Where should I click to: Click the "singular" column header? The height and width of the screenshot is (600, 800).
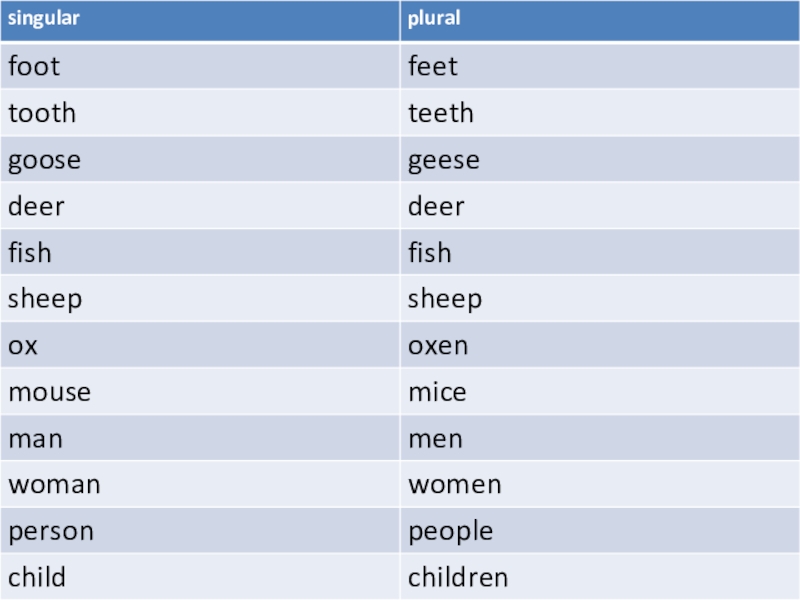[x=44, y=20]
